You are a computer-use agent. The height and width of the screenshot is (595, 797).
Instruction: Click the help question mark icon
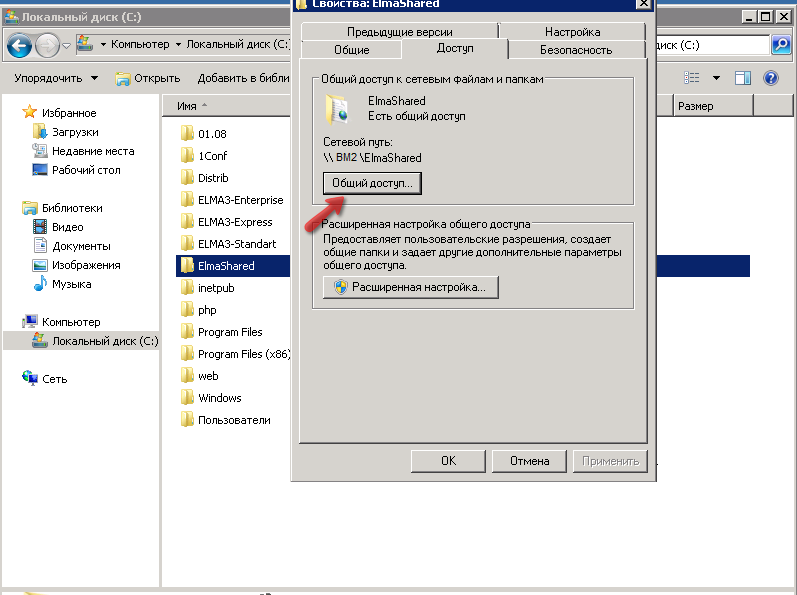[x=771, y=78]
